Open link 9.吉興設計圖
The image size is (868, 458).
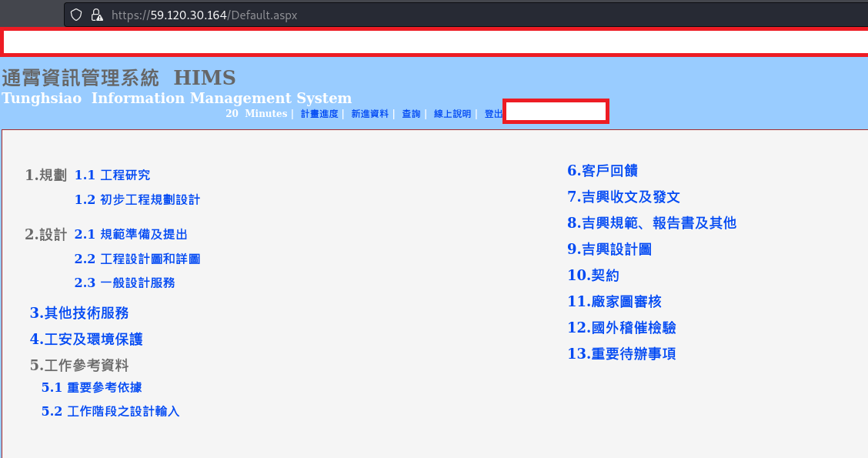[x=609, y=249]
